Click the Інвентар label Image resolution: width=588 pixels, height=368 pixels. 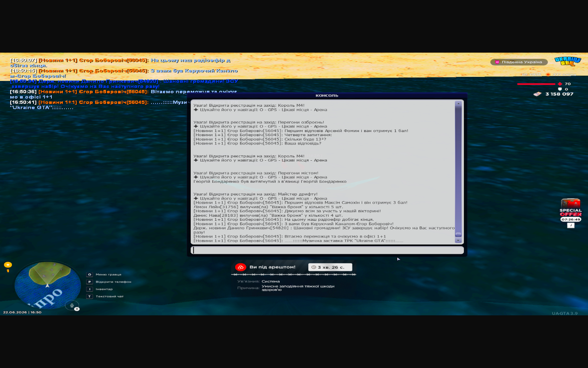104,289
